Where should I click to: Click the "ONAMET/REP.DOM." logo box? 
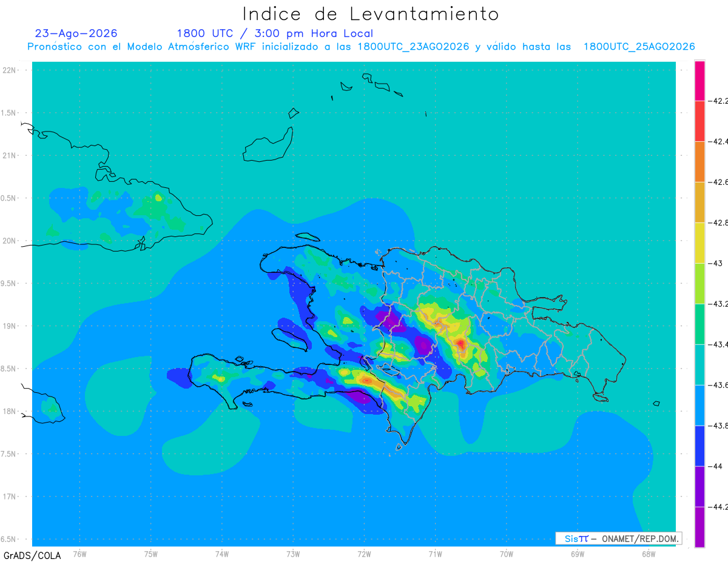(x=619, y=538)
